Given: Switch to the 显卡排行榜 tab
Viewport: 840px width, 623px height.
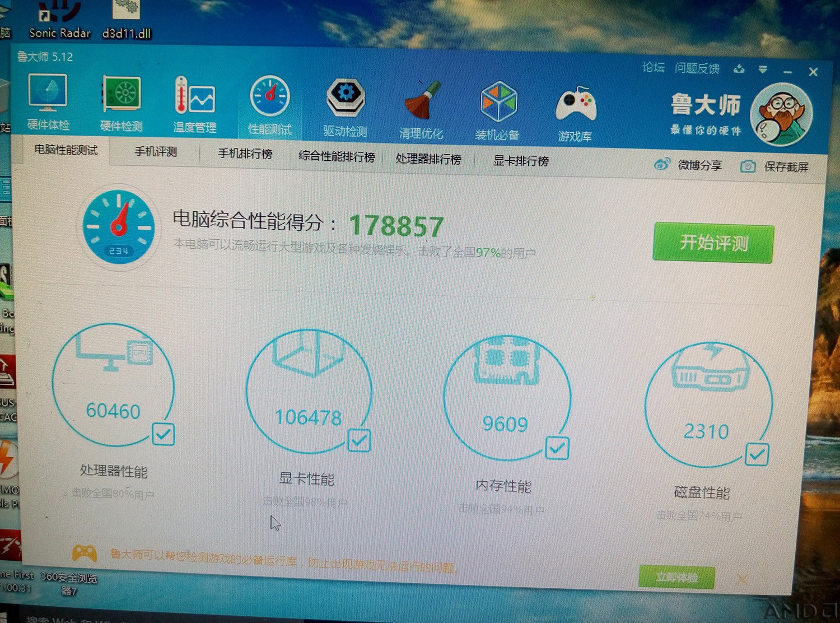Looking at the screenshot, I should point(521,161).
